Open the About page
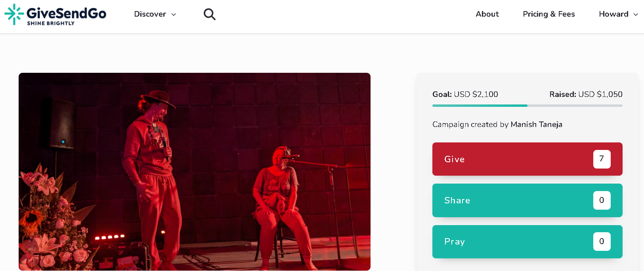Viewport: 644px width, 271px height. point(487,14)
